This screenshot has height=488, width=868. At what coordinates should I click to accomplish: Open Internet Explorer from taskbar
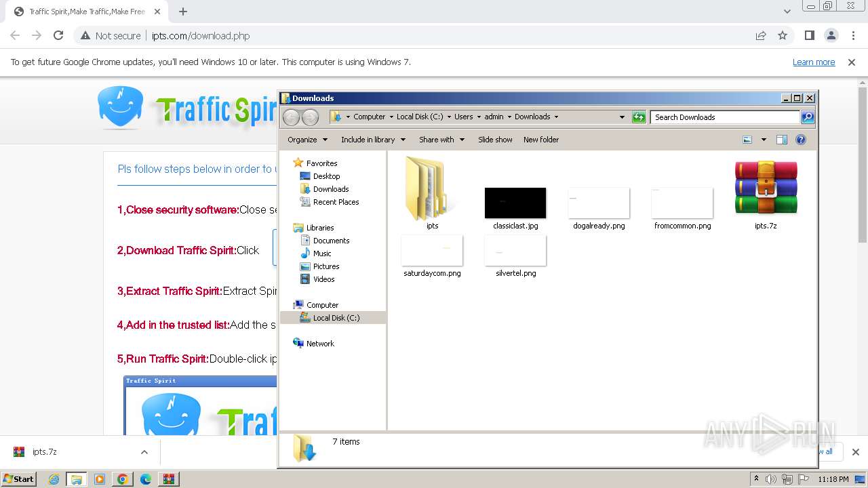tap(54, 479)
